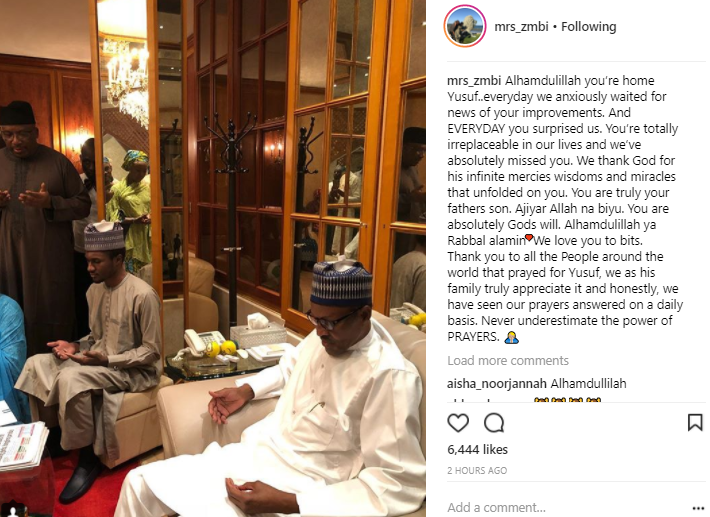This screenshot has width=710, height=517.
Task: Like the post with the heart icon
Action: pos(458,423)
